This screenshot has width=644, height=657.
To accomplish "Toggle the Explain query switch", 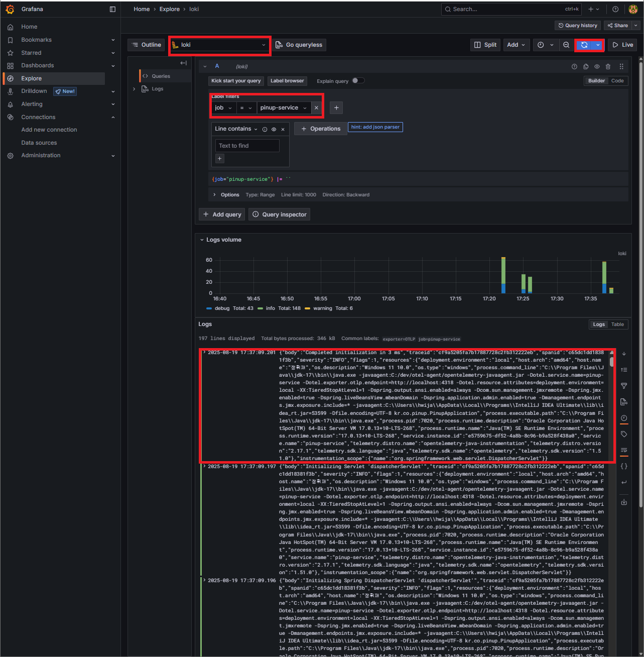I will tap(358, 80).
